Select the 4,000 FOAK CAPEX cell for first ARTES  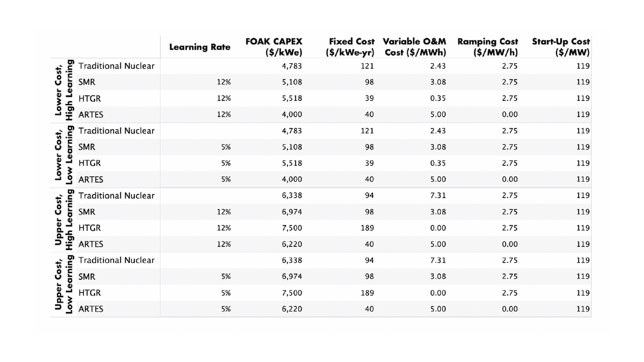[x=292, y=115]
